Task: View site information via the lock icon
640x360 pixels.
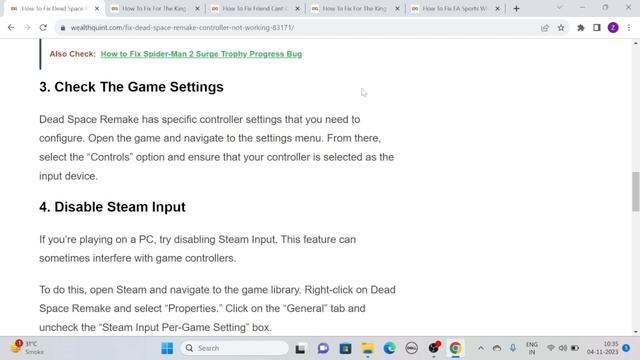Action: pyautogui.click(x=62, y=28)
